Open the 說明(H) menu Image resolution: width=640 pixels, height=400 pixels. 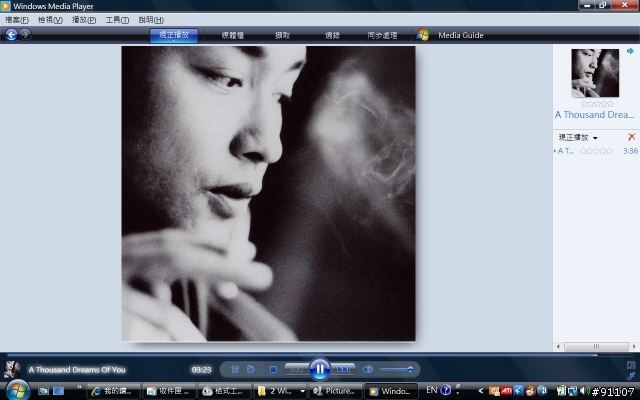(151, 20)
